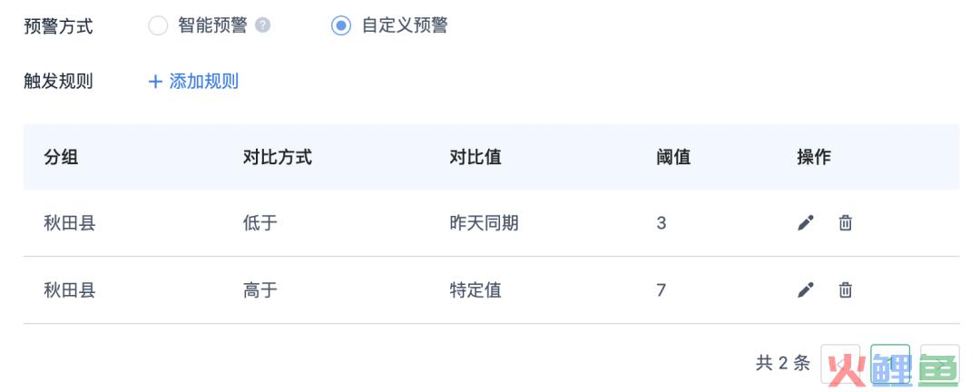Image resolution: width=980 pixels, height=392 pixels.
Task: Click the 分组 column header
Action: pos(62,156)
